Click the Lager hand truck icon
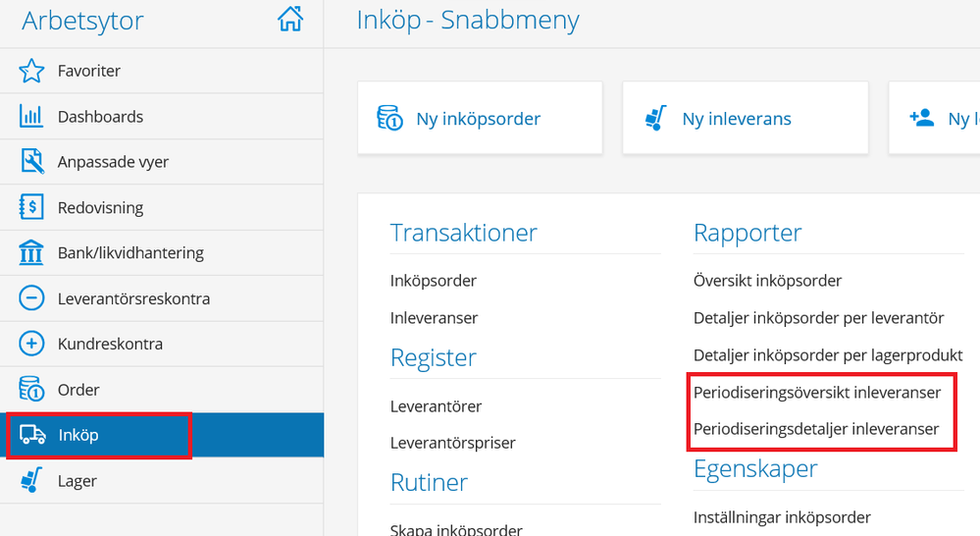 tap(31, 481)
